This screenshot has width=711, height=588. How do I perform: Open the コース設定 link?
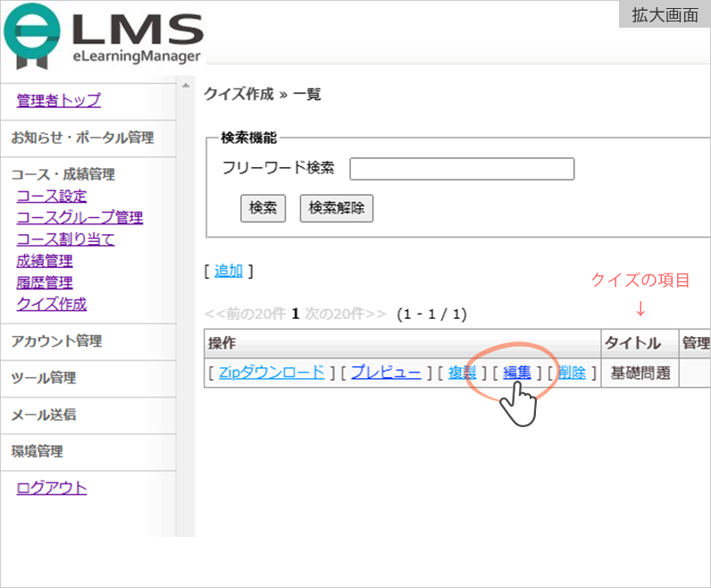pyautogui.click(x=51, y=196)
